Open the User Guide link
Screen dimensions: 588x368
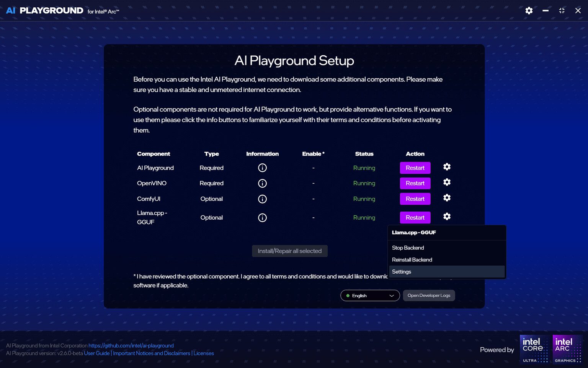(x=96, y=353)
